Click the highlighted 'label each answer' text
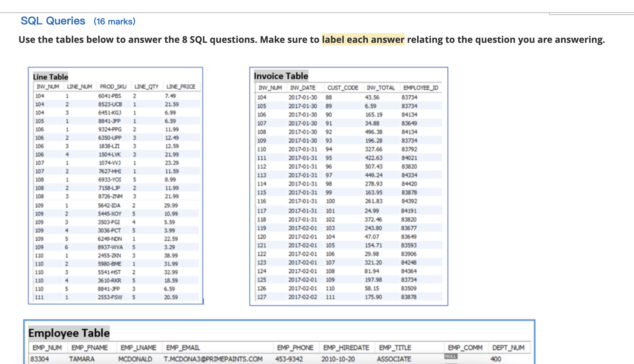 click(x=363, y=39)
